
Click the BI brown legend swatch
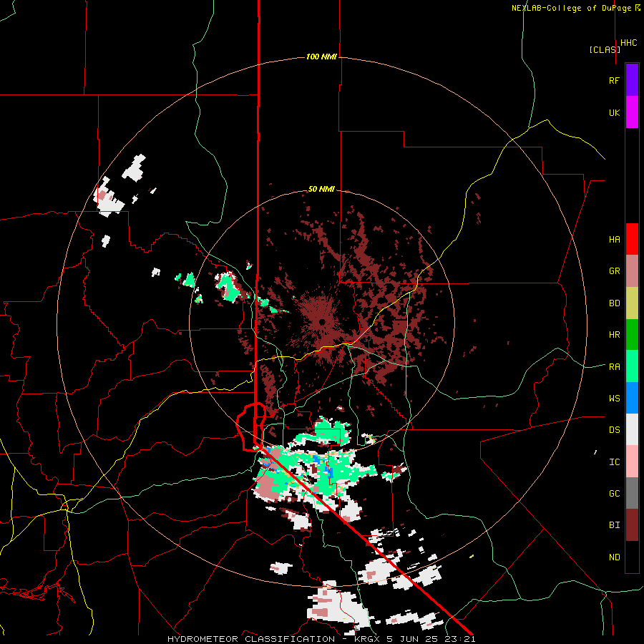(x=632, y=525)
